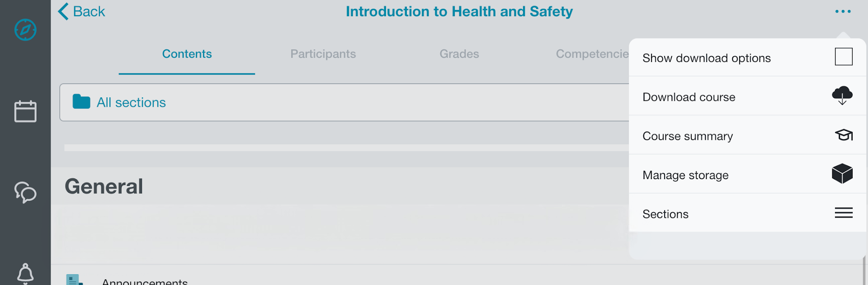Open the three-dot course options menu

coord(843,11)
